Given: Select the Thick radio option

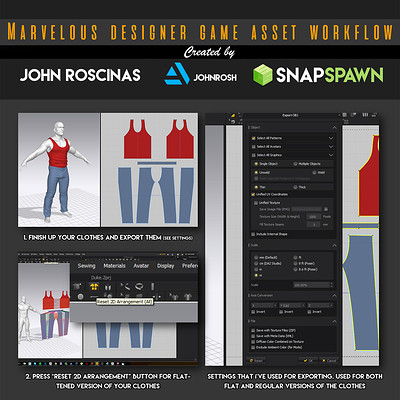Looking at the screenshot, I should [295, 187].
